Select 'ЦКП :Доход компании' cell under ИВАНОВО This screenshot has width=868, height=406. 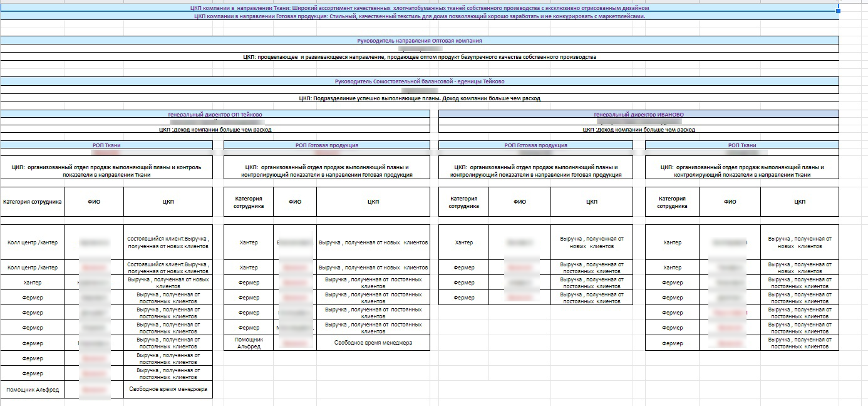[x=638, y=130]
